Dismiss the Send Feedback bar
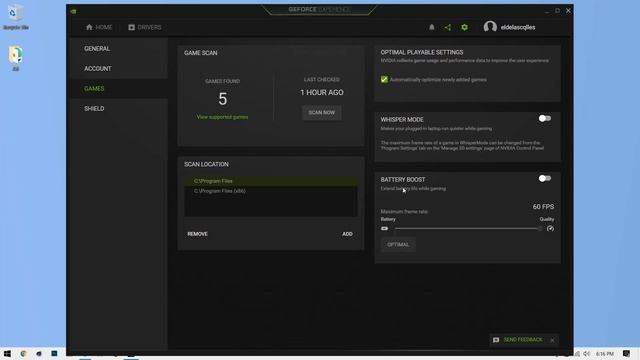This screenshot has height=360, width=640. [552, 340]
